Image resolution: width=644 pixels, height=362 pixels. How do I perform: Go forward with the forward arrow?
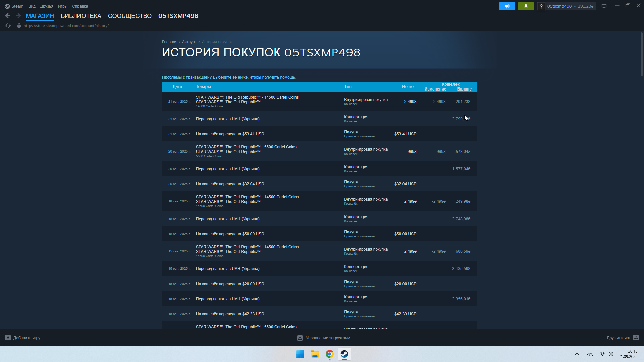18,16
